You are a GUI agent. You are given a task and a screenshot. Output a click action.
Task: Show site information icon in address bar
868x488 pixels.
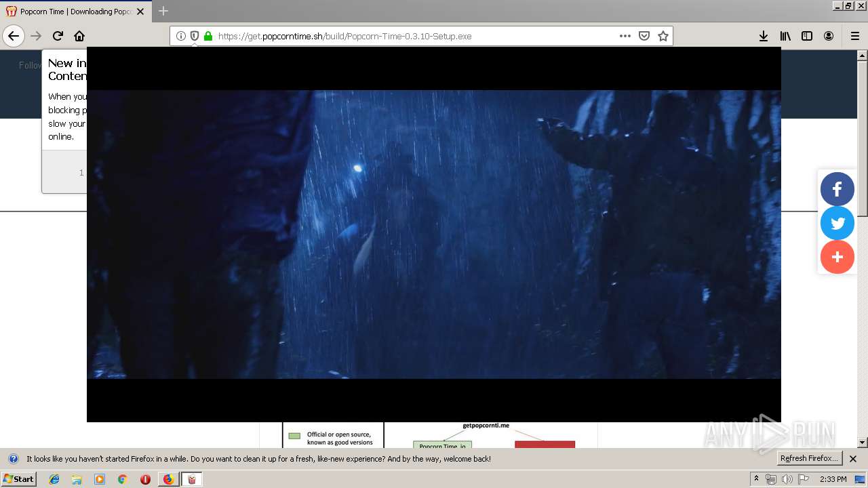(x=181, y=36)
